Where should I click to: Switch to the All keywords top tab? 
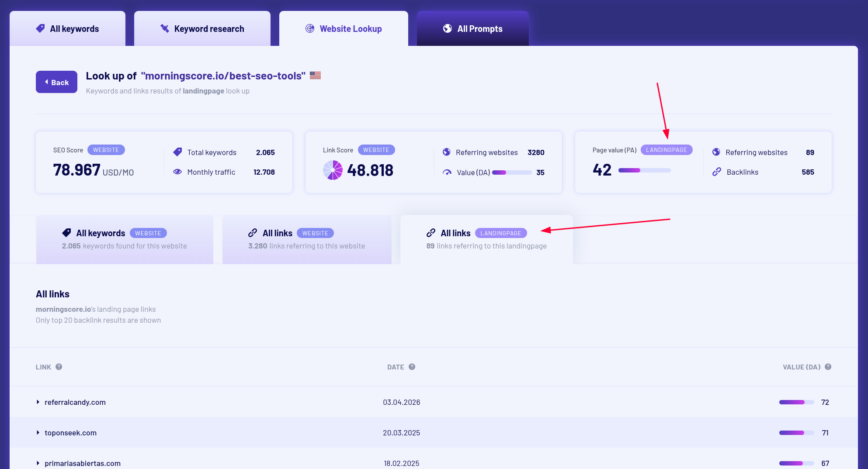tap(67, 28)
